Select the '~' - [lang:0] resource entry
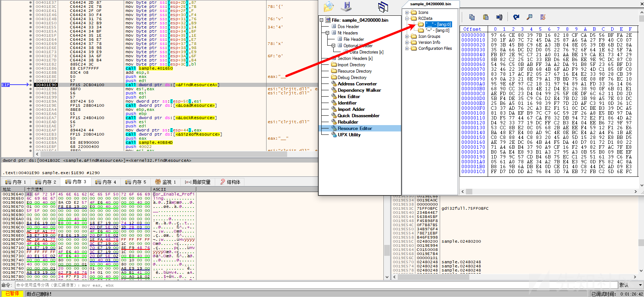The width and height of the screenshot is (644, 297). tap(437, 30)
